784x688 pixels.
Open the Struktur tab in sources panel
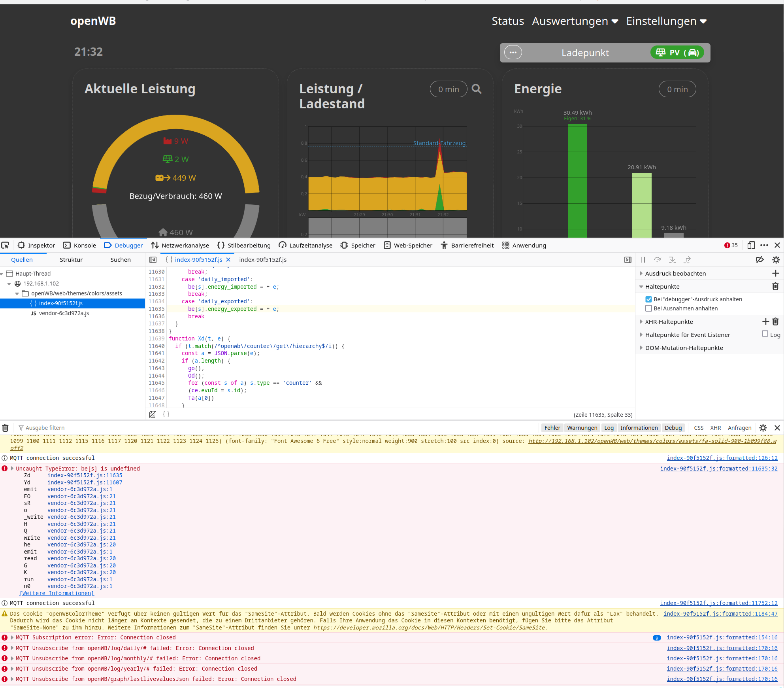point(71,260)
